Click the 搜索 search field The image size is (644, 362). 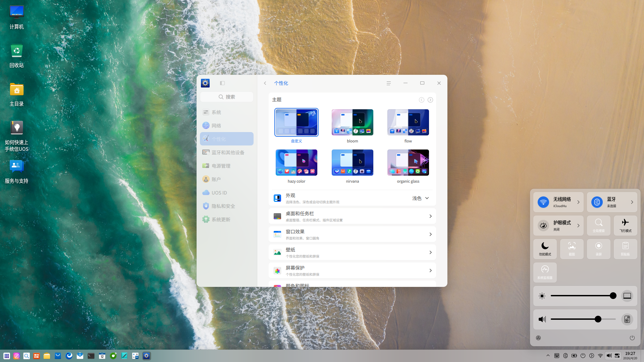(227, 97)
